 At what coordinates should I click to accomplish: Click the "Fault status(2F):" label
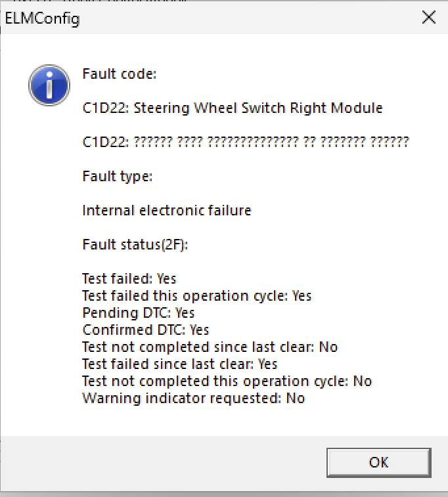pyautogui.click(x=135, y=244)
